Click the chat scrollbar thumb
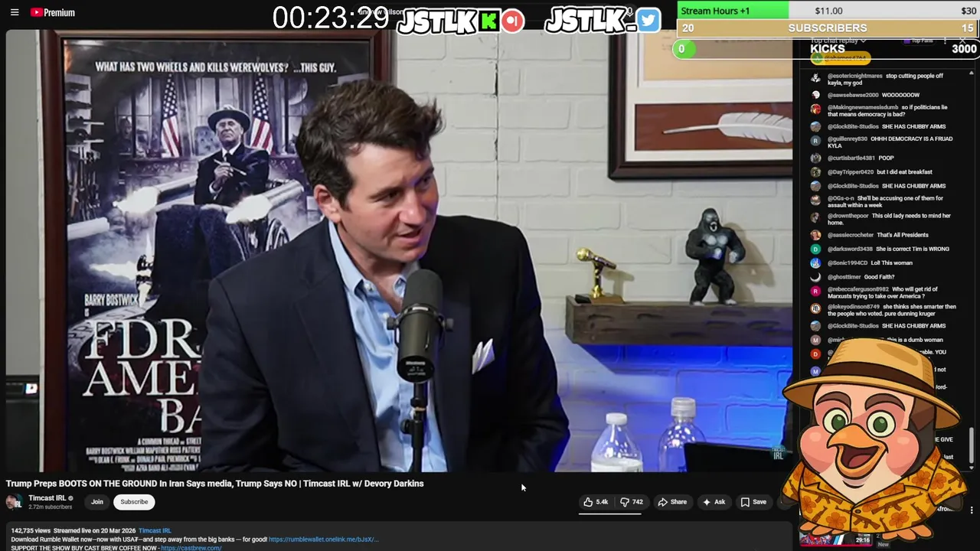This screenshot has height=551, width=980. click(x=972, y=445)
